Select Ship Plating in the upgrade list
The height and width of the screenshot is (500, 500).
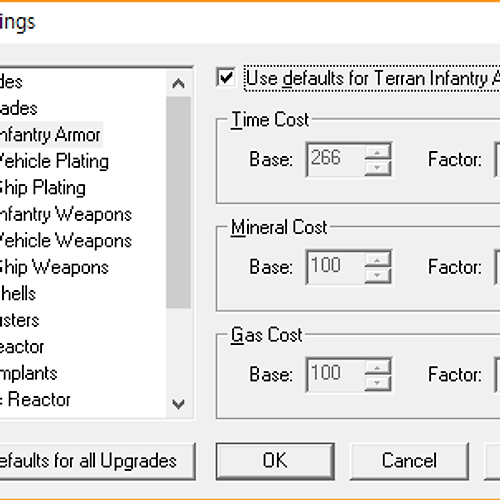tap(42, 188)
